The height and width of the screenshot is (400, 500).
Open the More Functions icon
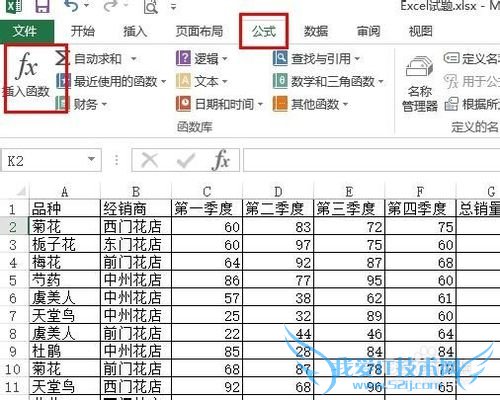[280, 104]
